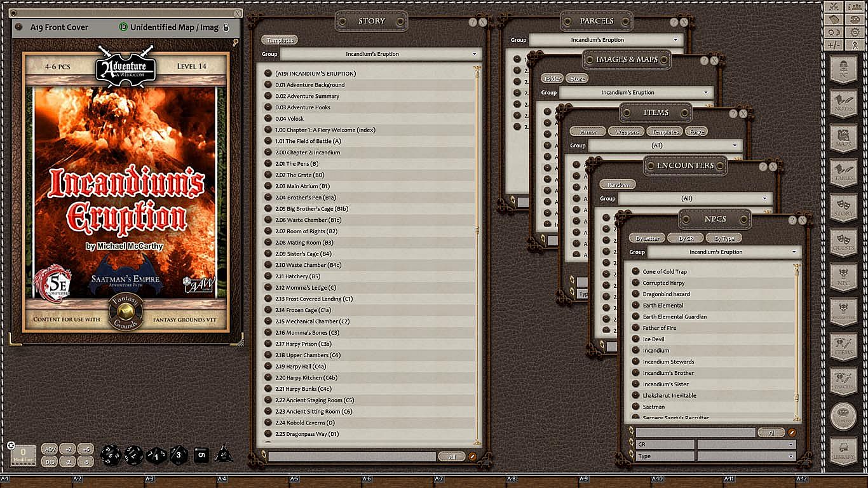Image resolution: width=868 pixels, height=488 pixels.
Task: Open the Parcels sidebar button
Action: [x=844, y=383]
